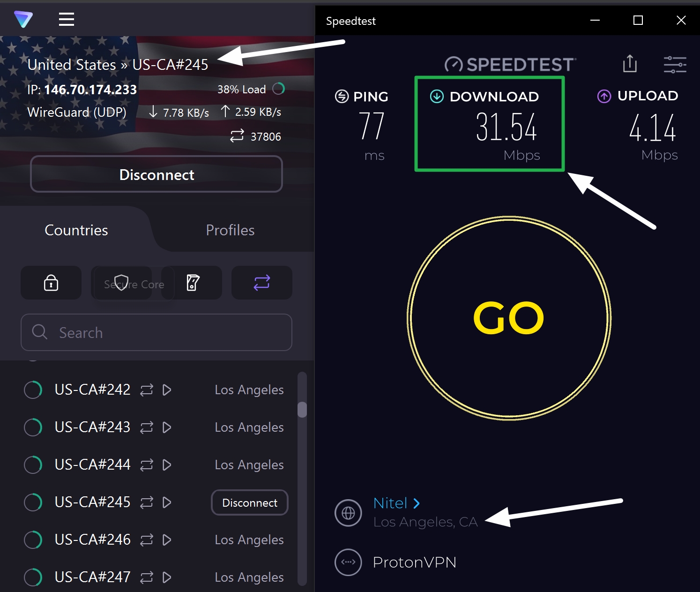Click the ProtonVPN icon in Speedtest results
The height and width of the screenshot is (592, 700).
click(x=348, y=562)
